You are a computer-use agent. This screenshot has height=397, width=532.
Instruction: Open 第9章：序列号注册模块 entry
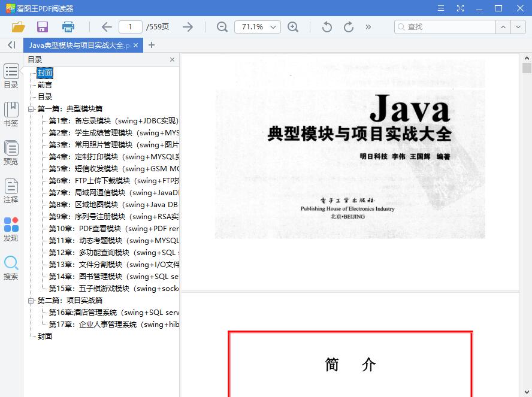tap(114, 217)
